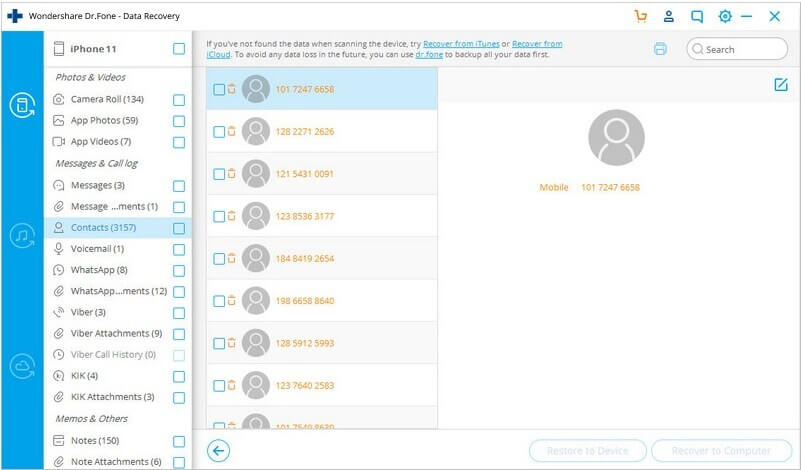Viewport: 801px width, 470px height.
Task: Select the iTunes music recovery sidebar icon
Action: (x=22, y=236)
